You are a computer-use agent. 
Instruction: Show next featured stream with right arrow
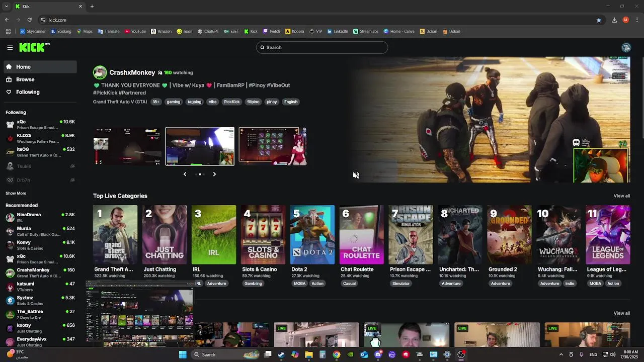click(x=214, y=174)
